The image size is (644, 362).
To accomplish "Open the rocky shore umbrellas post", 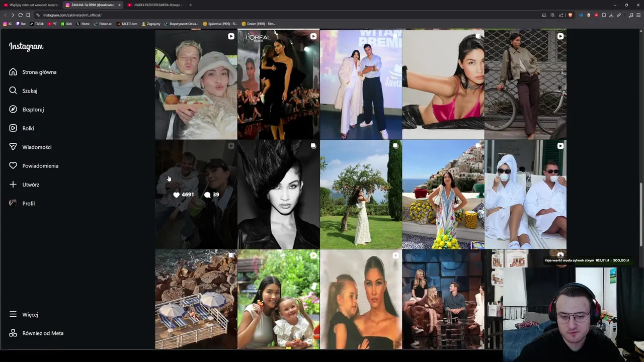I will click(196, 299).
